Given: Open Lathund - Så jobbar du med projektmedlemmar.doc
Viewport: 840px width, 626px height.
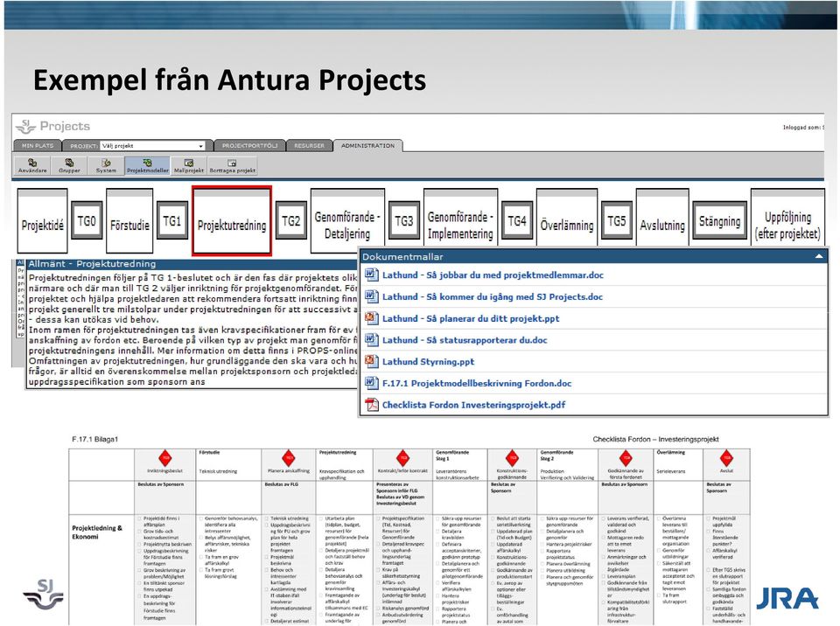Looking at the screenshot, I should click(x=493, y=275).
